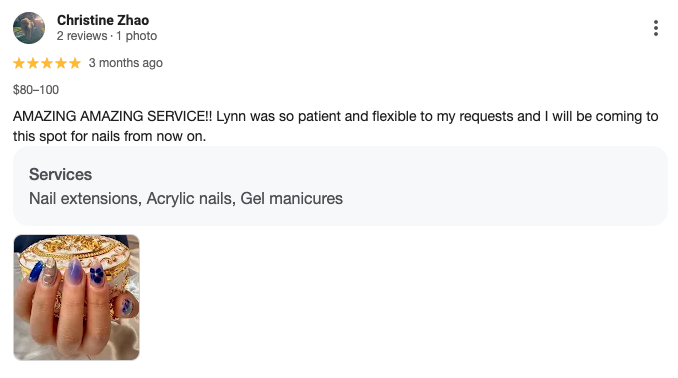Viewport: 678px width, 378px height.
Task: Click the fifth gold rating star
Action: [75, 63]
